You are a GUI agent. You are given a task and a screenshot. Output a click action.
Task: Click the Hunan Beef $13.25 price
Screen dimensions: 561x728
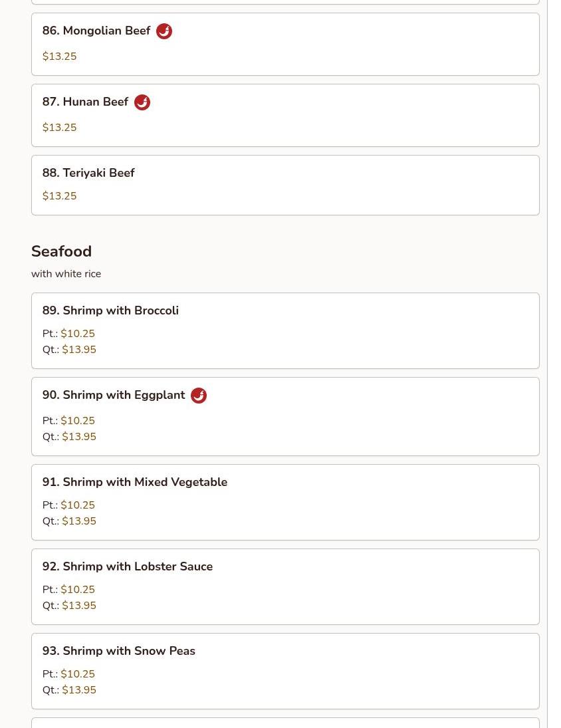pyautogui.click(x=60, y=128)
